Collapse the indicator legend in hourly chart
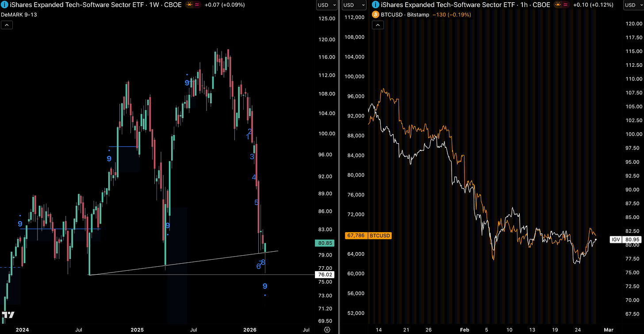 [378, 25]
